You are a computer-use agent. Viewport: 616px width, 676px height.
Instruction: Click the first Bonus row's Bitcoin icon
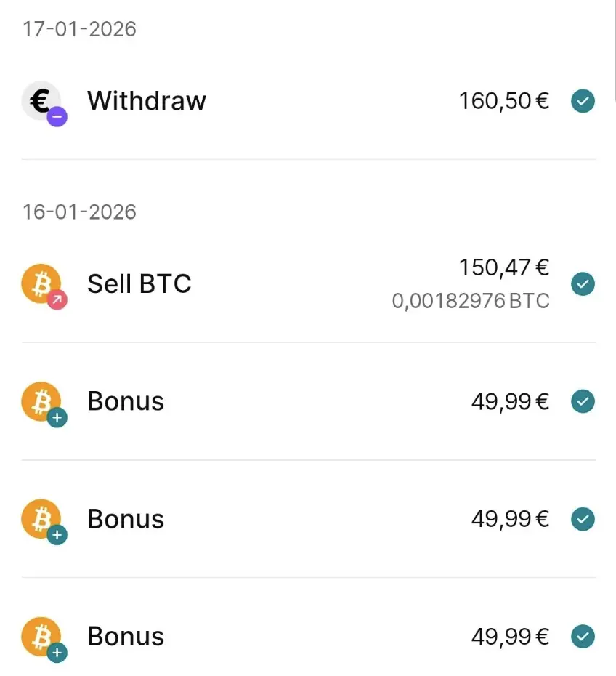[x=42, y=401]
